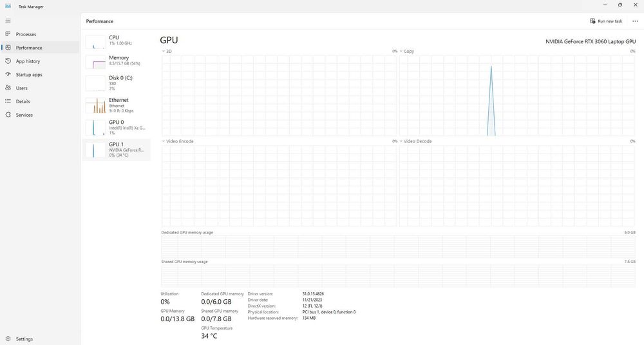
Task: Click the Details list icon
Action: 8,101
